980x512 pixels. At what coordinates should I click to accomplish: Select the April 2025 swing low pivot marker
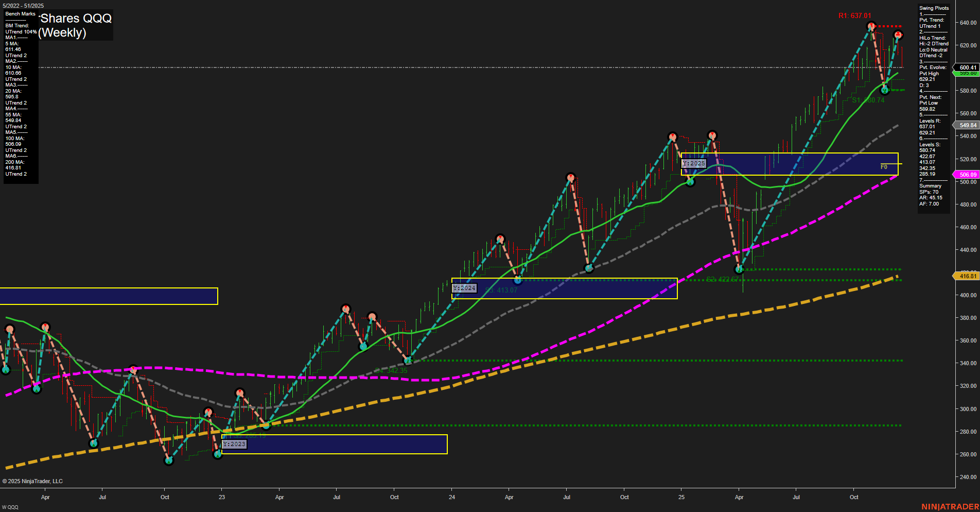[739, 269]
